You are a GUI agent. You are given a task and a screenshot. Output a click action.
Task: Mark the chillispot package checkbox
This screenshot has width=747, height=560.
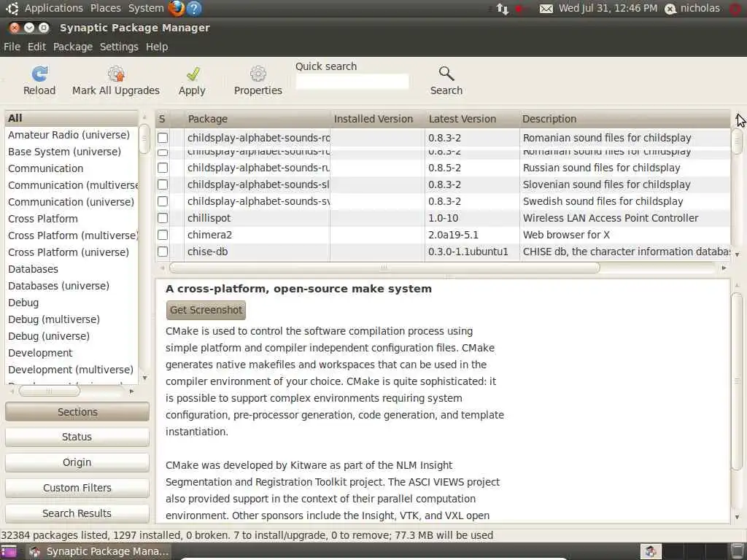[163, 218]
